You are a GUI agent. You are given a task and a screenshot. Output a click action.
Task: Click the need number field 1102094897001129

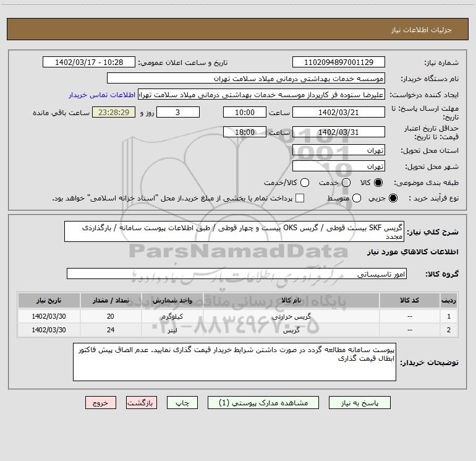[339, 62]
